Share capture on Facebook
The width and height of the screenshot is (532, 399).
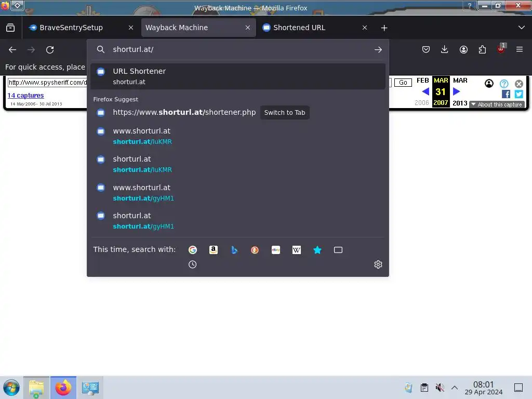pyautogui.click(x=506, y=94)
